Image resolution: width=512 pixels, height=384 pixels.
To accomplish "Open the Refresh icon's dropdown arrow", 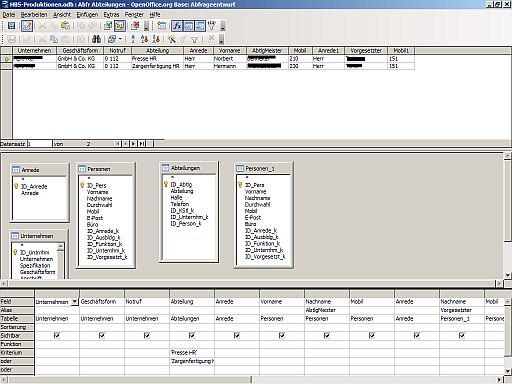I will (x=120, y=39).
